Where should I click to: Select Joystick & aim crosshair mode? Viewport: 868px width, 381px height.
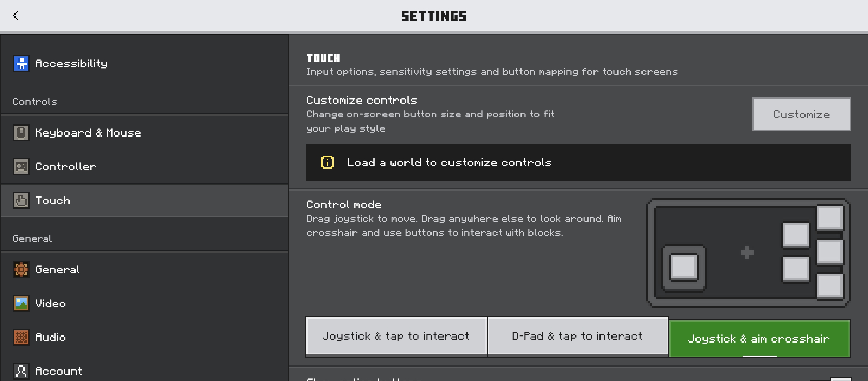point(759,339)
